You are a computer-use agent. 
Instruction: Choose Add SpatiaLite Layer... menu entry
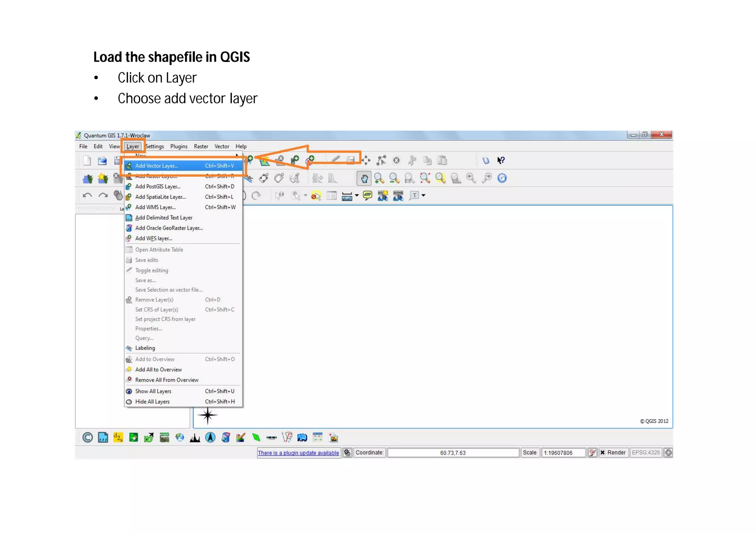coord(183,197)
